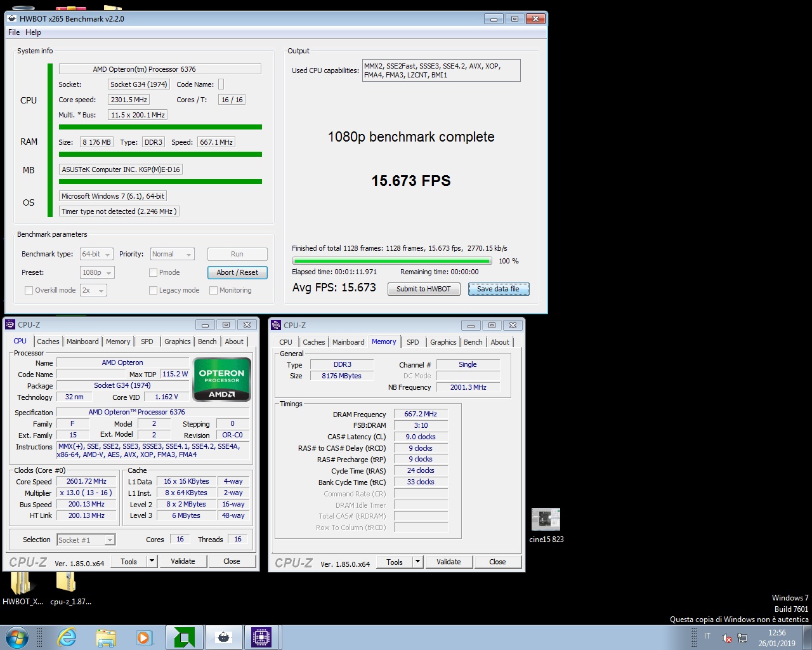The width and height of the screenshot is (812, 650).
Task: Click the Code Name checkbox box
Action: [221, 84]
